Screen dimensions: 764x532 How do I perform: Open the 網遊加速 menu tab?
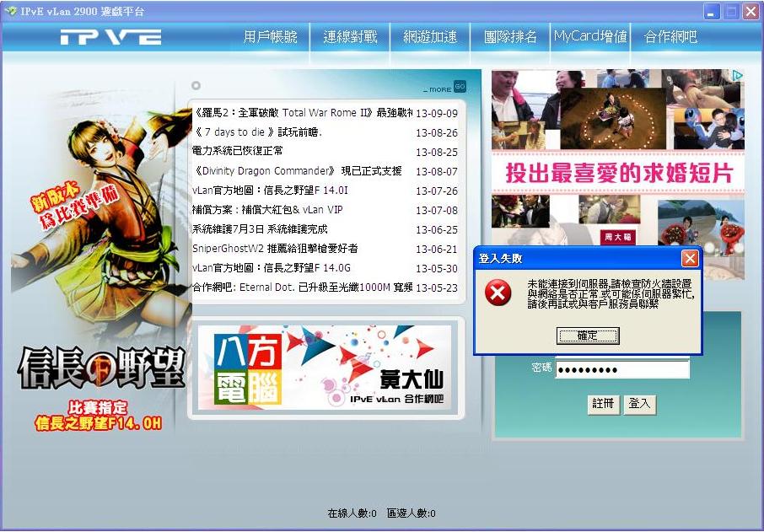[430, 36]
